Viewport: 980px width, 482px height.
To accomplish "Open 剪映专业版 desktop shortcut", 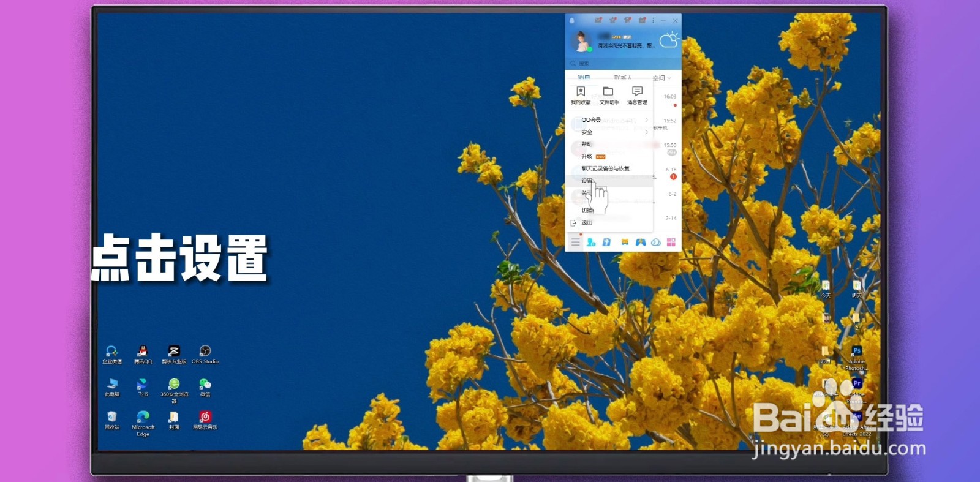I will [x=174, y=355].
